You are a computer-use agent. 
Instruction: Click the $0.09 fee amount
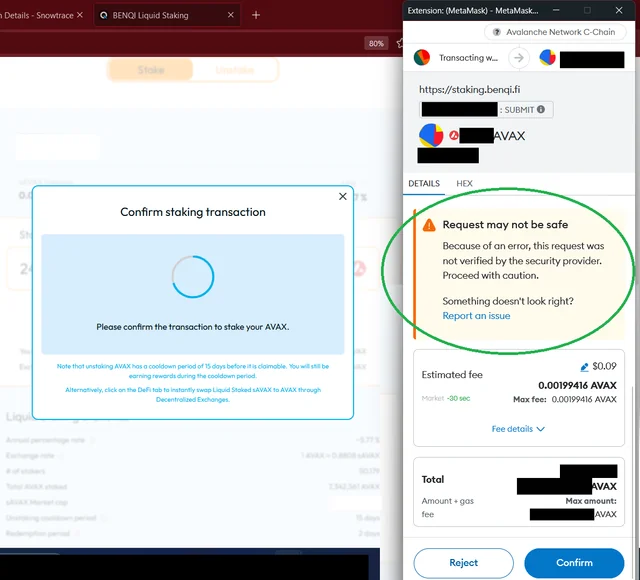tap(604, 366)
